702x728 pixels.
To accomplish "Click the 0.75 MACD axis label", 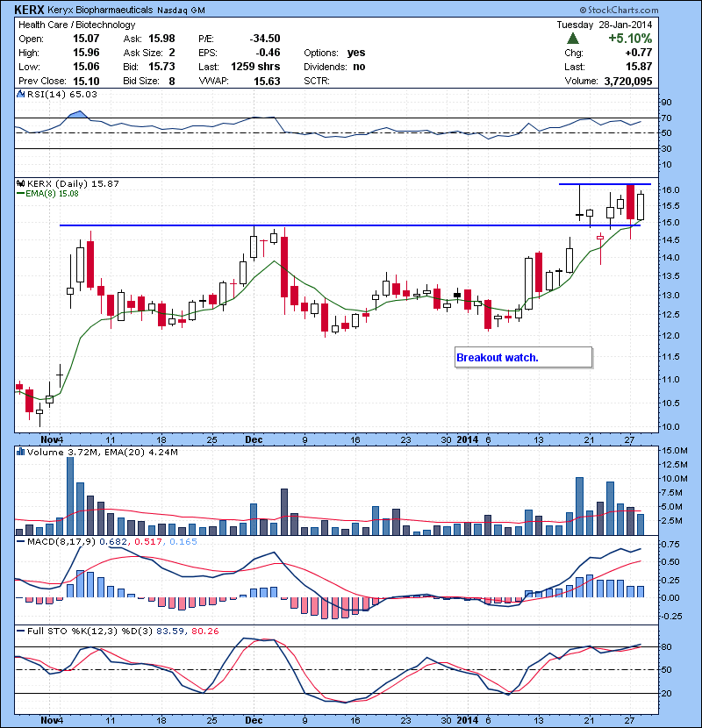I will (x=670, y=544).
